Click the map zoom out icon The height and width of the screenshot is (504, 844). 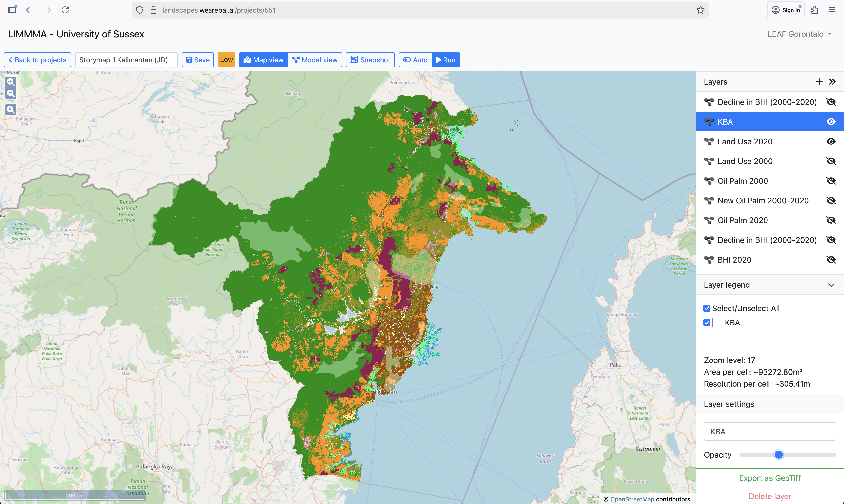click(11, 93)
